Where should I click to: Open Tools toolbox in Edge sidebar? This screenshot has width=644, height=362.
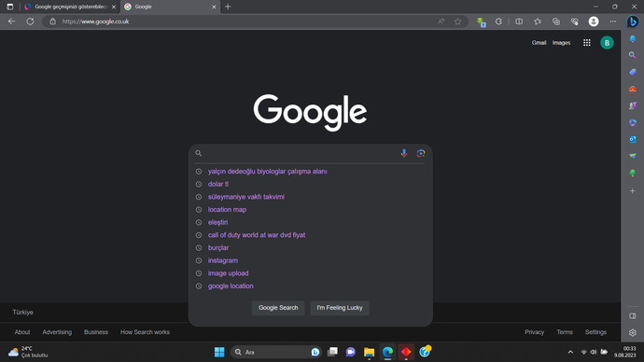click(x=633, y=89)
